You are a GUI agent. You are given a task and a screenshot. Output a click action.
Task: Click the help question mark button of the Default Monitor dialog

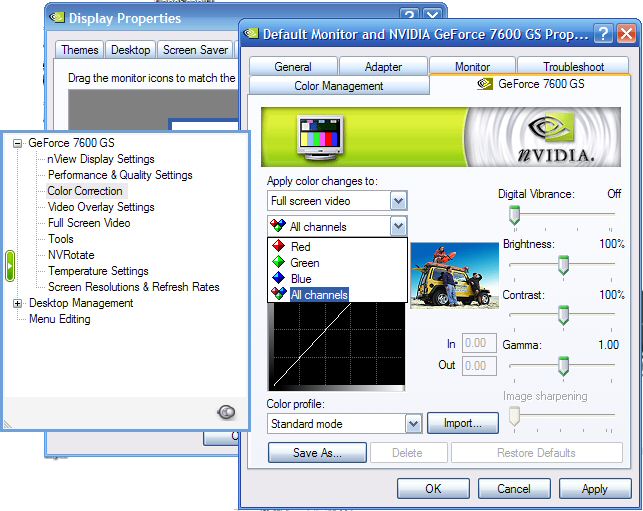click(x=603, y=34)
